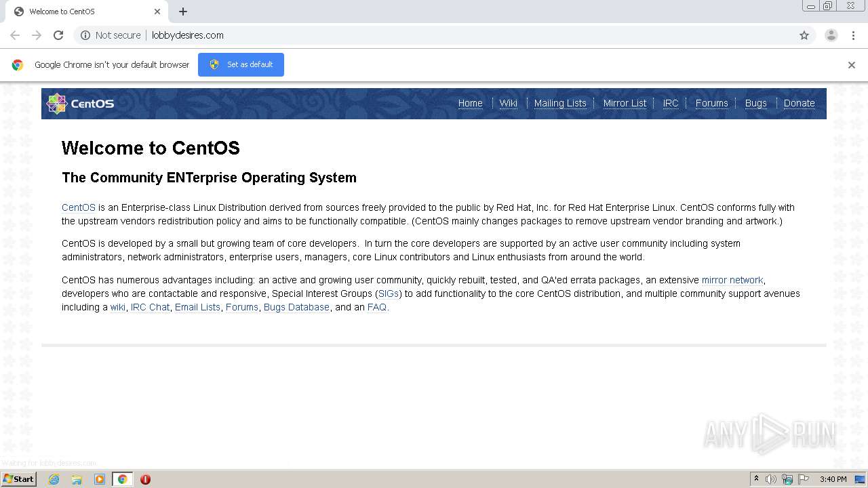
Task: Follow the 'Email Lists' link
Action: pyautogui.click(x=197, y=307)
